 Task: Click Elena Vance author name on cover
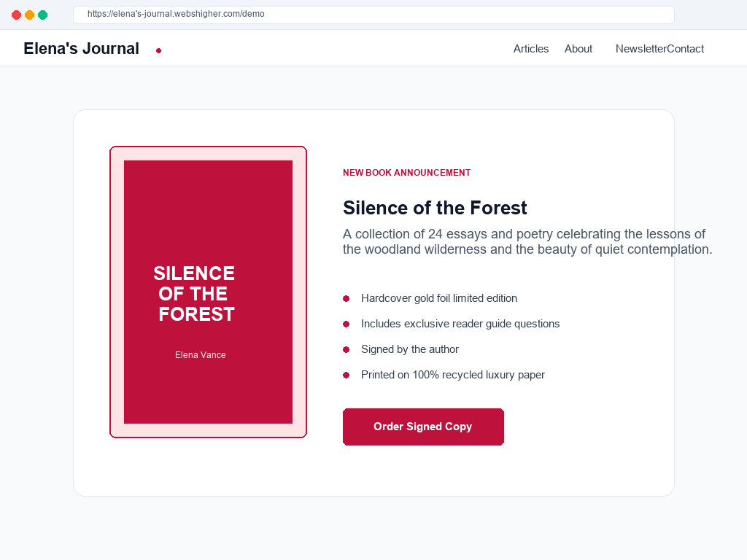coord(200,355)
